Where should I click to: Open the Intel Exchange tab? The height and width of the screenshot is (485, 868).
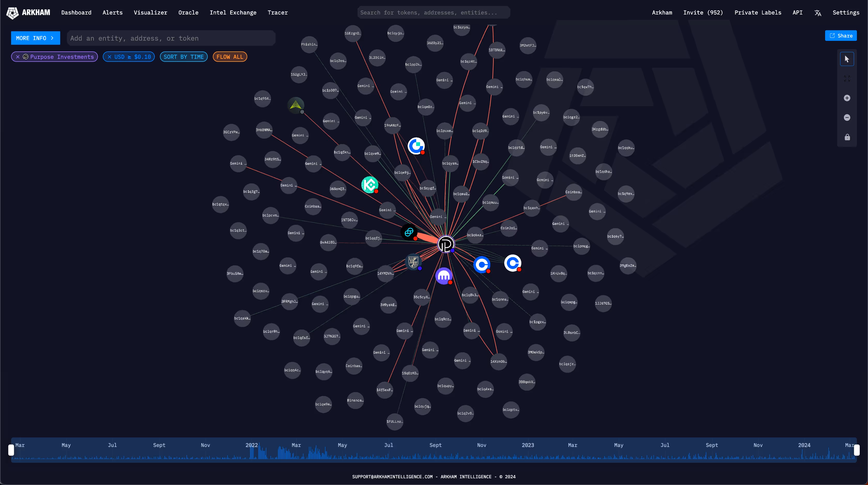[x=233, y=13]
